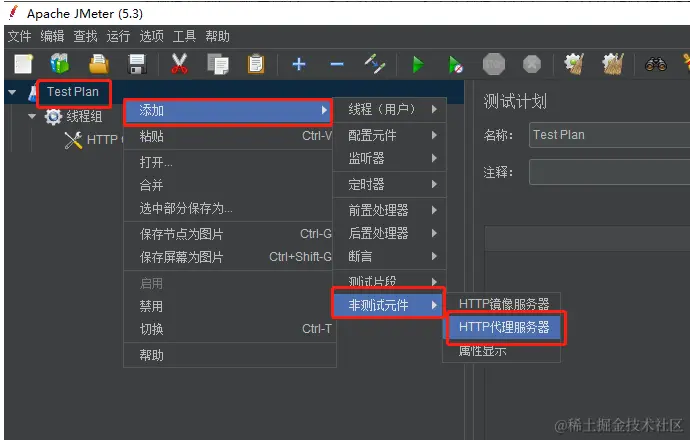Expand the 后置处理器 submenu
Image resolution: width=690 pixels, height=440 pixels.
click(389, 233)
